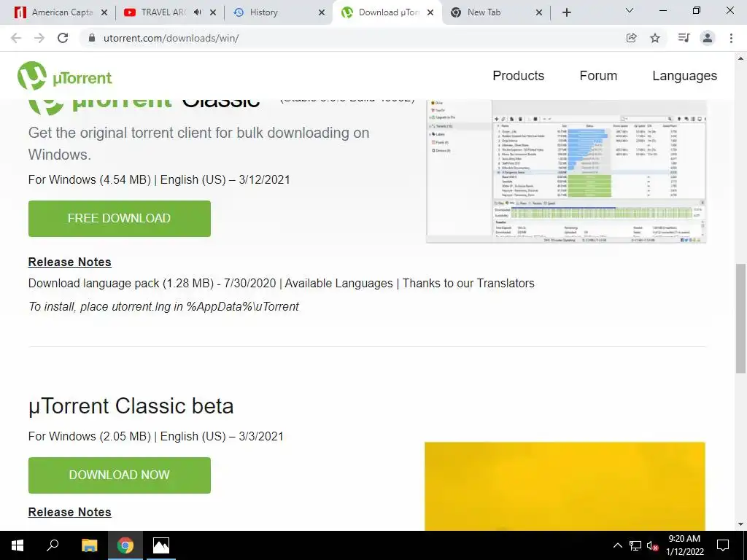This screenshot has height=560, width=747.
Task: Click the 'For Windows (4.54 MB)' text
Action: 90,180
